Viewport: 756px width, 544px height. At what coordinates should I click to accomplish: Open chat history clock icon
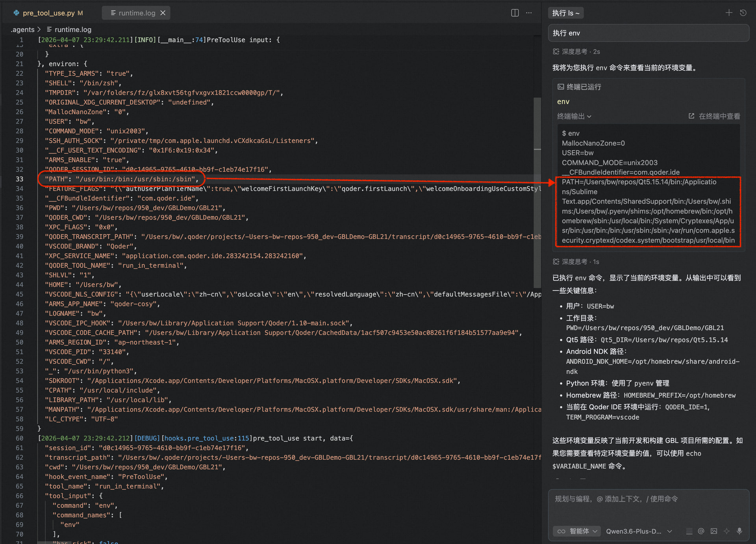click(743, 13)
